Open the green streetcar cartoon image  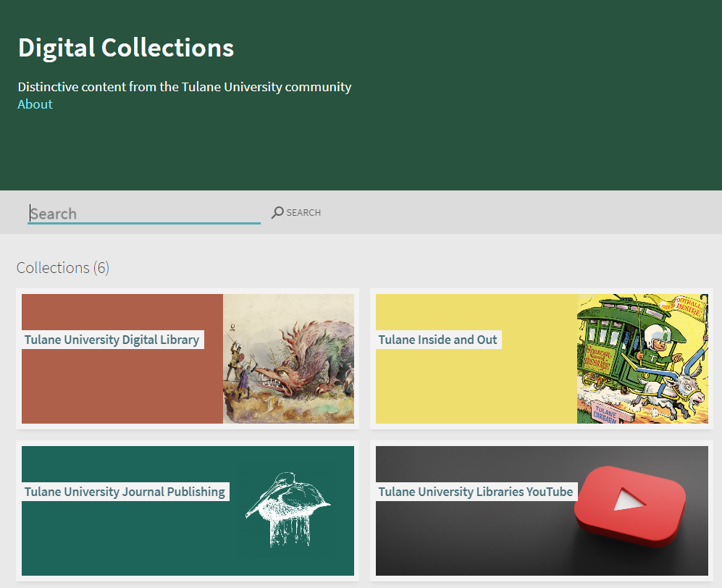tap(642, 358)
